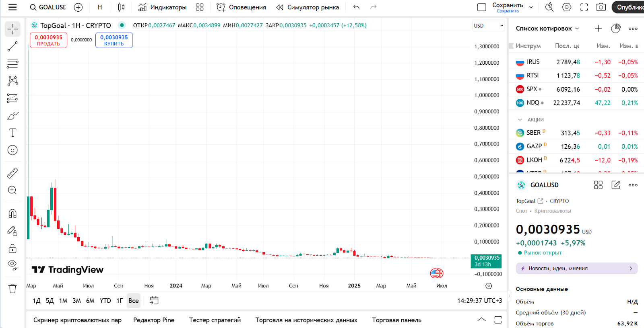Open the candlestick chart type selector

click(121, 7)
